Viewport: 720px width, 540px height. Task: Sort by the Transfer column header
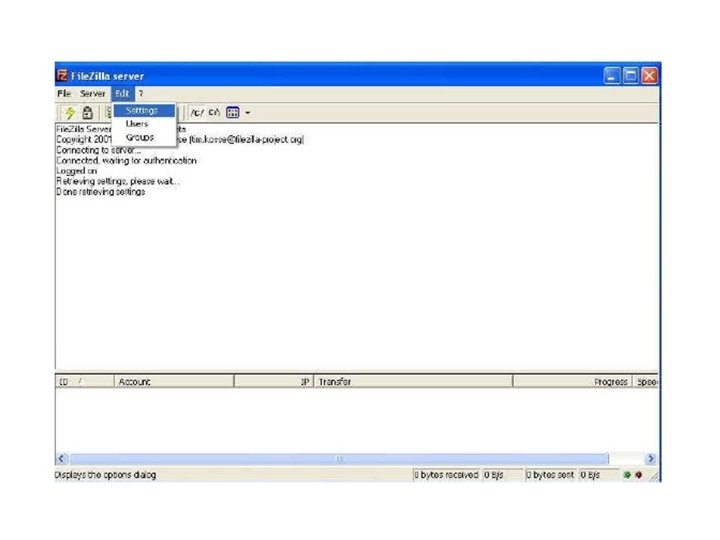click(x=413, y=382)
